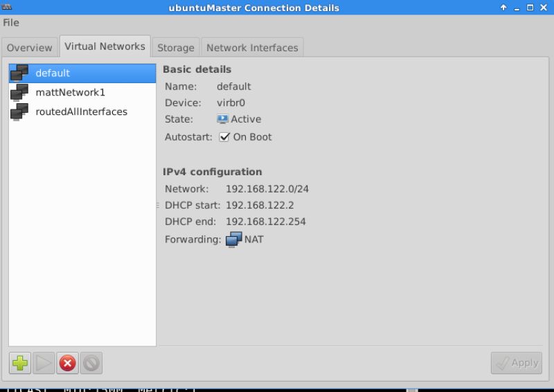The image size is (554, 392).
Task: Click the title bar application icon
Action: pos(6,7)
